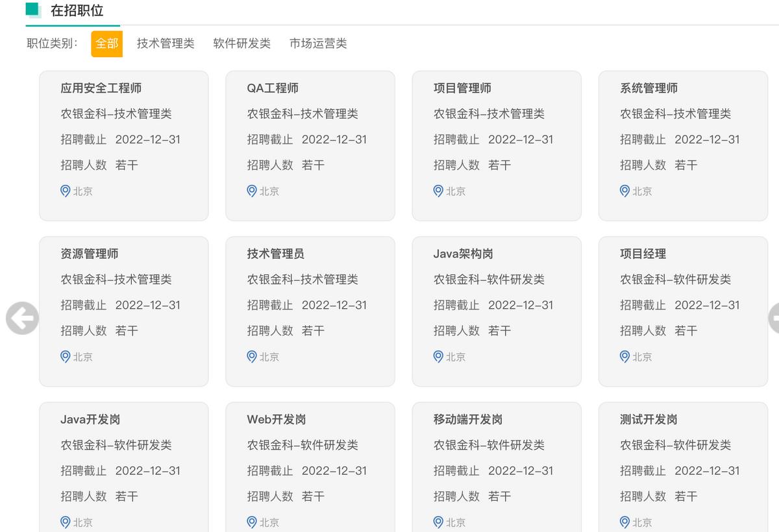Click 农银金科–软件研发类 under 项目经理
779x532 pixels.
tap(675, 279)
